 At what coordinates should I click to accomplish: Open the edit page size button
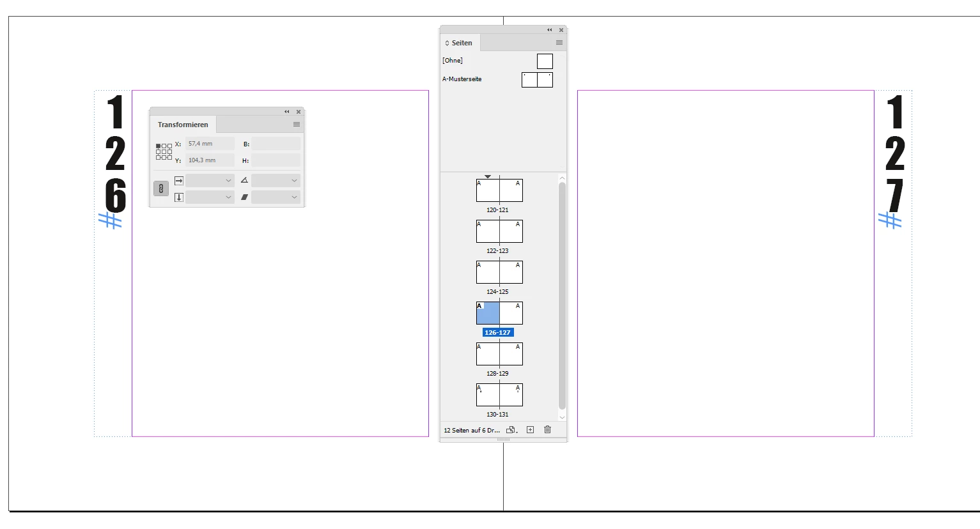pyautogui.click(x=511, y=430)
